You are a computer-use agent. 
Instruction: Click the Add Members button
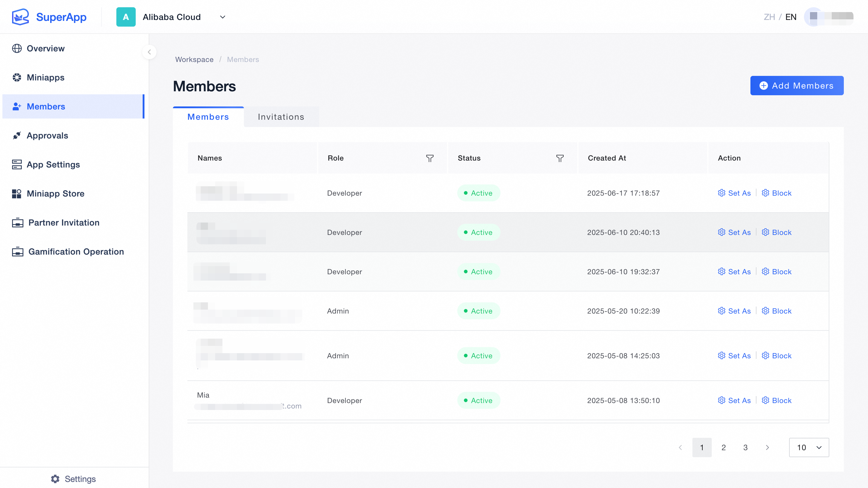[x=797, y=86]
